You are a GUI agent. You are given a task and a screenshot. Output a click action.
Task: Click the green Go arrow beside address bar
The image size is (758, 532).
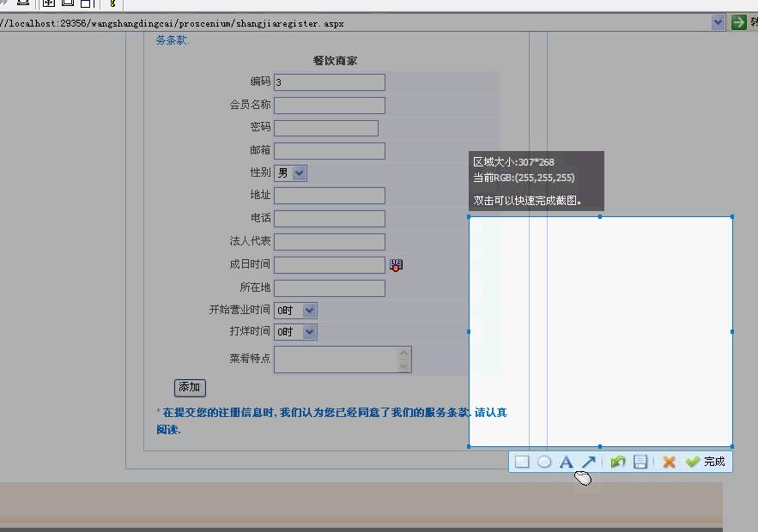(x=738, y=22)
